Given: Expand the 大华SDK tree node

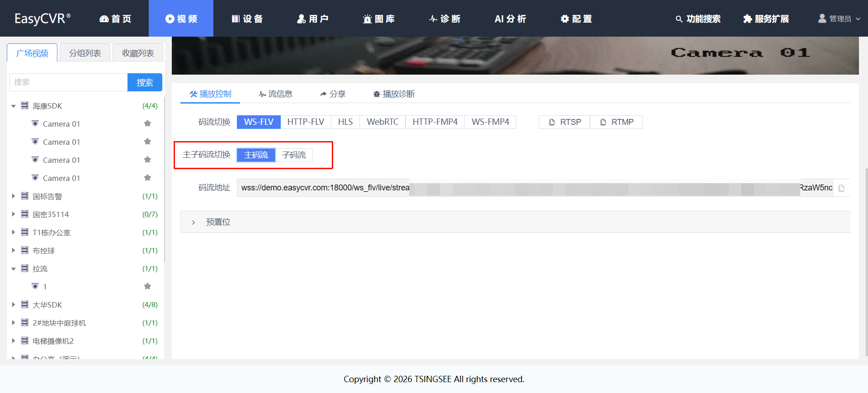Looking at the screenshot, I should pyautogui.click(x=14, y=305).
